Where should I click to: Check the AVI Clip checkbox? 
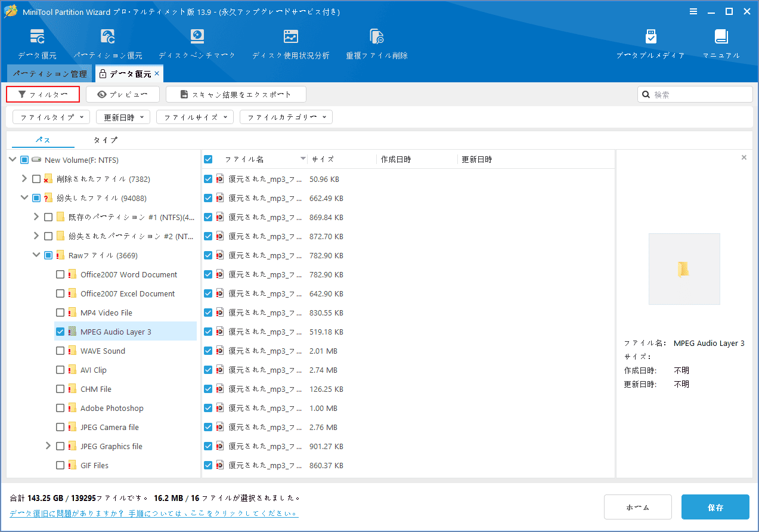click(x=60, y=370)
